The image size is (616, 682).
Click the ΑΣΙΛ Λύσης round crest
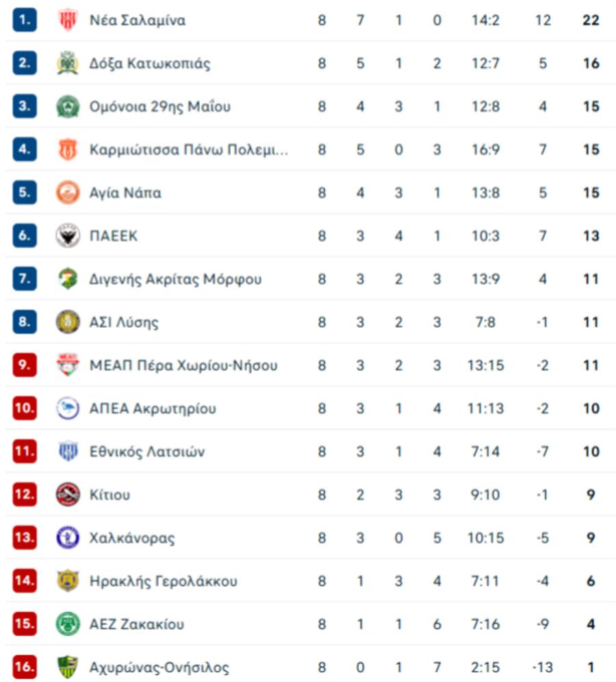pyautogui.click(x=67, y=322)
